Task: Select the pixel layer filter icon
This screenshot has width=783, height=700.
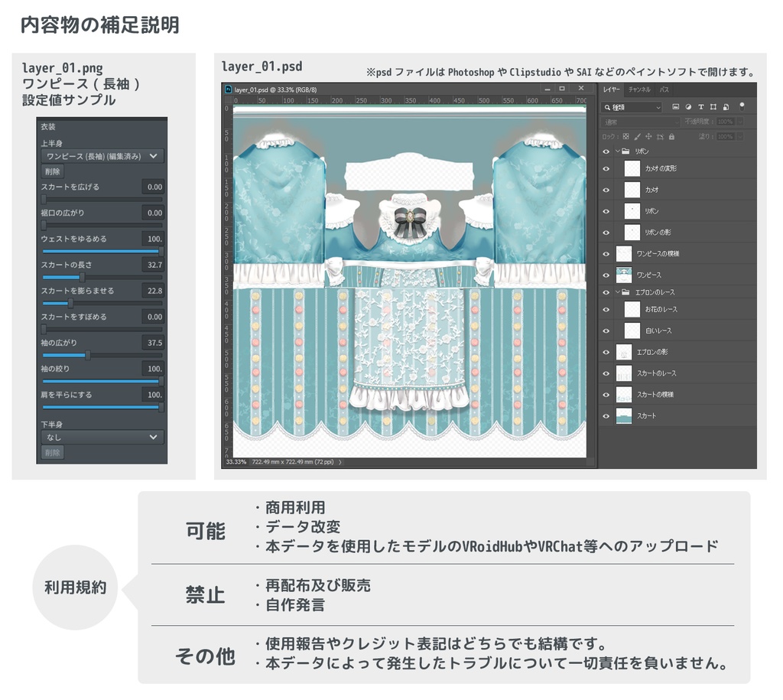Action: tap(677, 107)
